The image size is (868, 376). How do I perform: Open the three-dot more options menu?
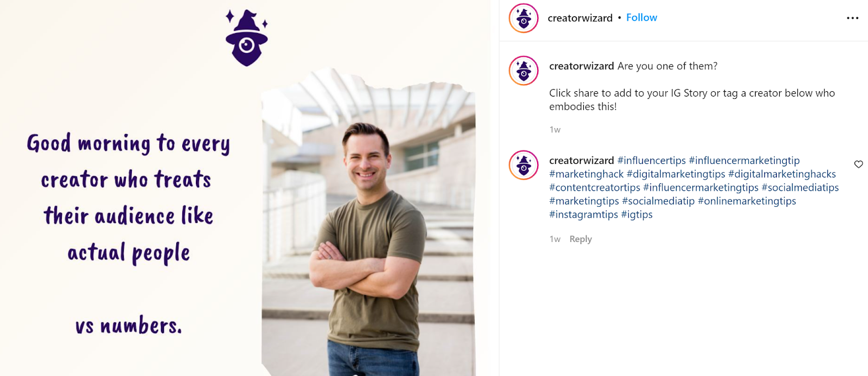point(852,18)
